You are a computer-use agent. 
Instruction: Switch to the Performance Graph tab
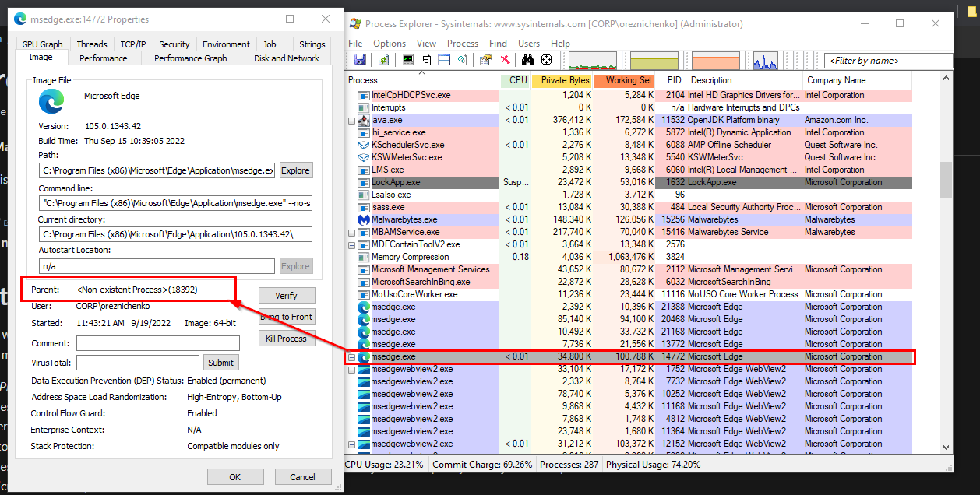(x=190, y=58)
